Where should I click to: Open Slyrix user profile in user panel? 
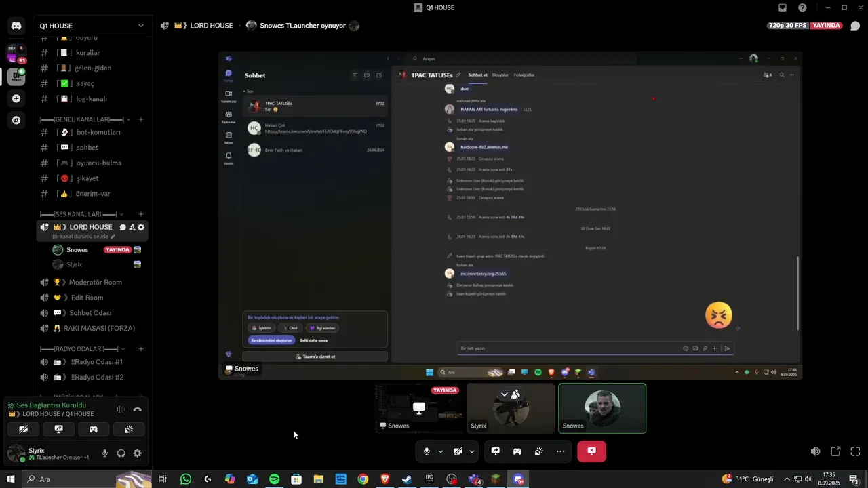coord(50,453)
